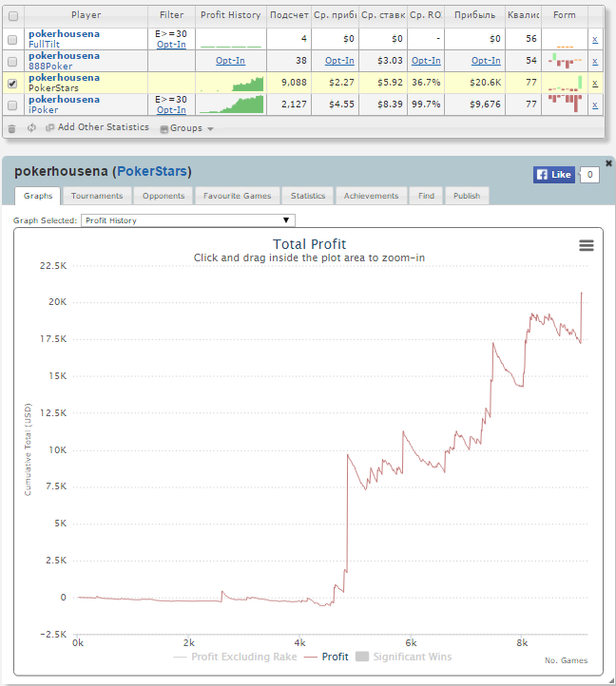Switch to the Graphs tab
This screenshot has width=616, height=686.
click(x=38, y=196)
